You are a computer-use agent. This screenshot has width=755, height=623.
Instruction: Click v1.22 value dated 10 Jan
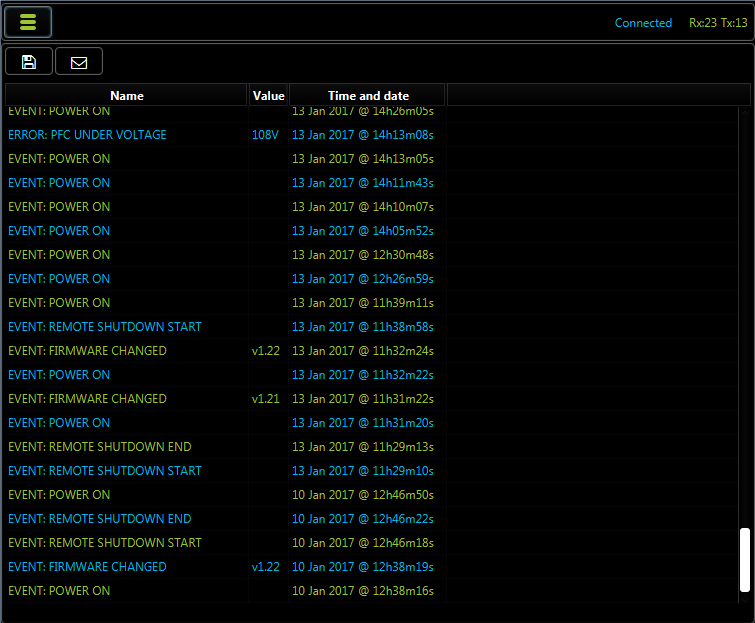click(266, 567)
